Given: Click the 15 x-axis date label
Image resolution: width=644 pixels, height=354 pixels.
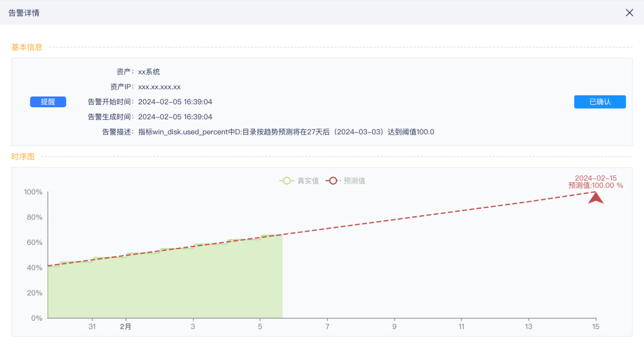Looking at the screenshot, I should coord(596,327).
